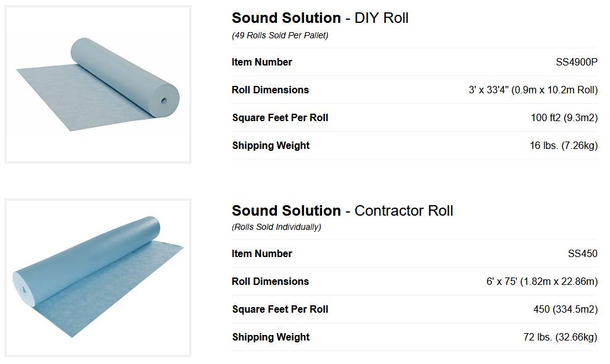This screenshot has height=364, width=610.
Task: Select the Sound Solution - Contractor Roll heading
Action: (x=342, y=211)
